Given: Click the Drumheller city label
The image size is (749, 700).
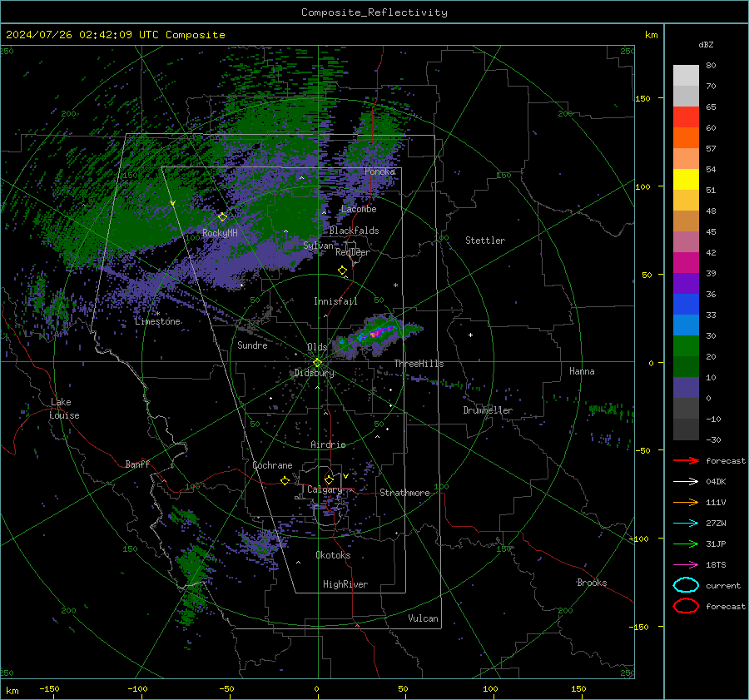Looking at the screenshot, I should point(488,410).
